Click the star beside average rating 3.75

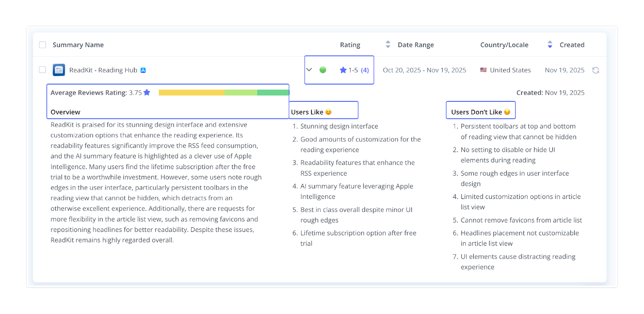(x=147, y=93)
